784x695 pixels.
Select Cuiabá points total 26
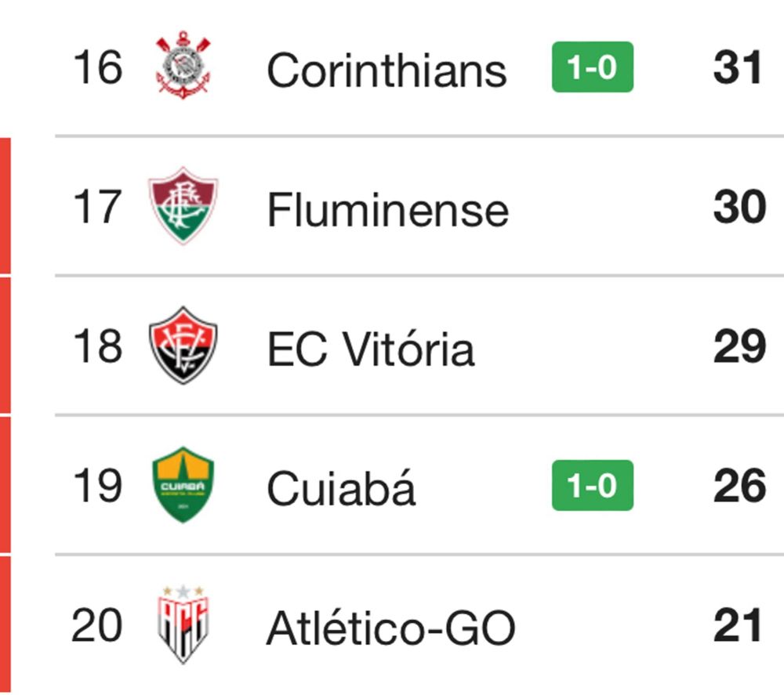(x=739, y=485)
